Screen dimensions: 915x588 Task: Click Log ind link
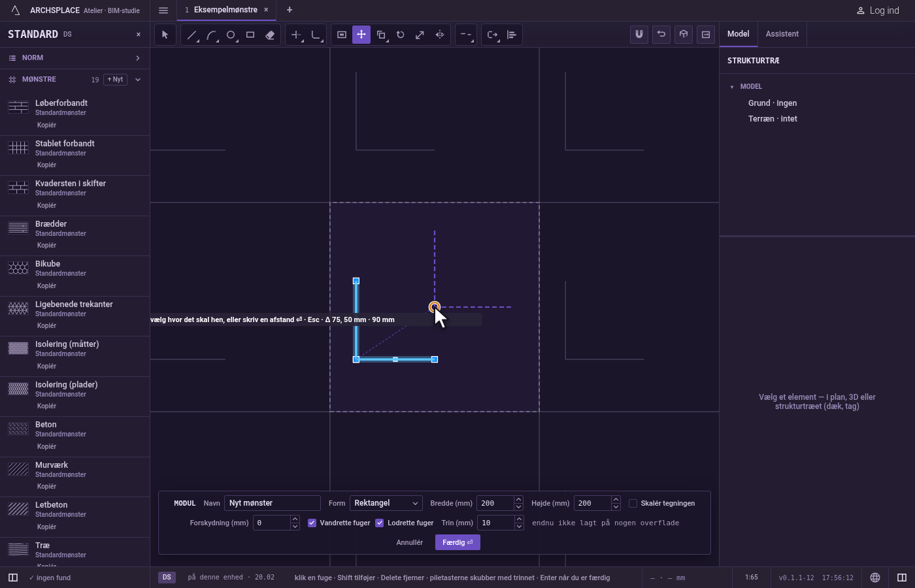click(878, 10)
